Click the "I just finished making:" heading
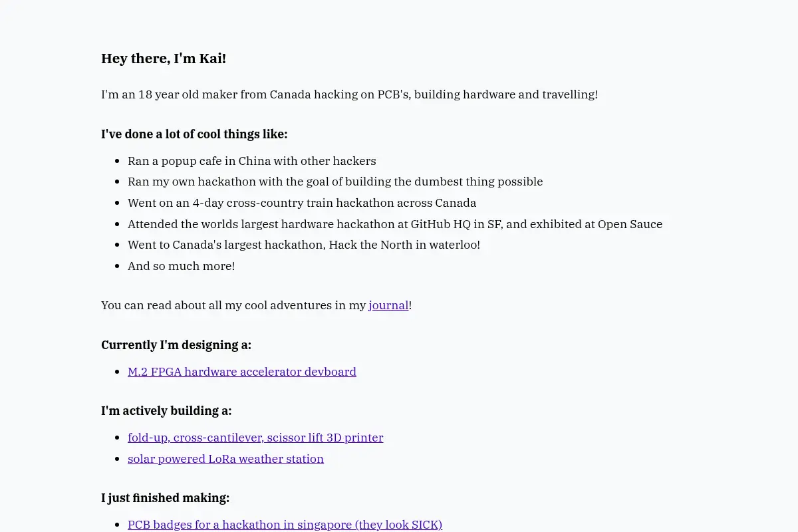798x532 pixels. tap(165, 498)
